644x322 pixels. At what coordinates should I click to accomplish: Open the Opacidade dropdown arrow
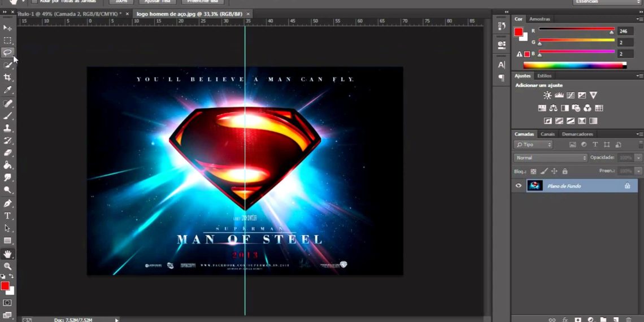(638, 158)
